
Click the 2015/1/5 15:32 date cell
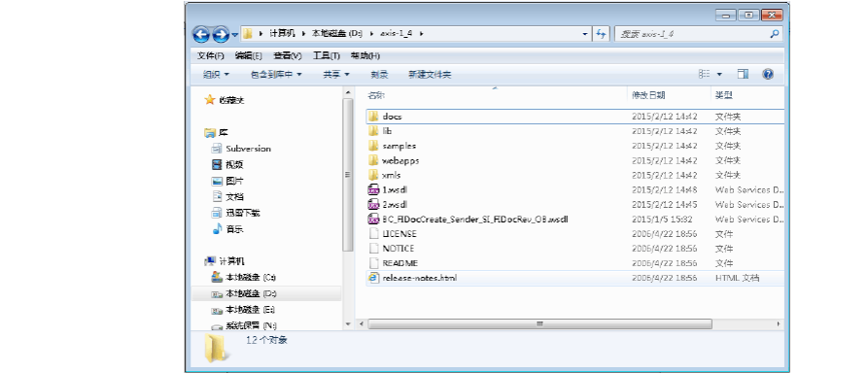point(662,220)
